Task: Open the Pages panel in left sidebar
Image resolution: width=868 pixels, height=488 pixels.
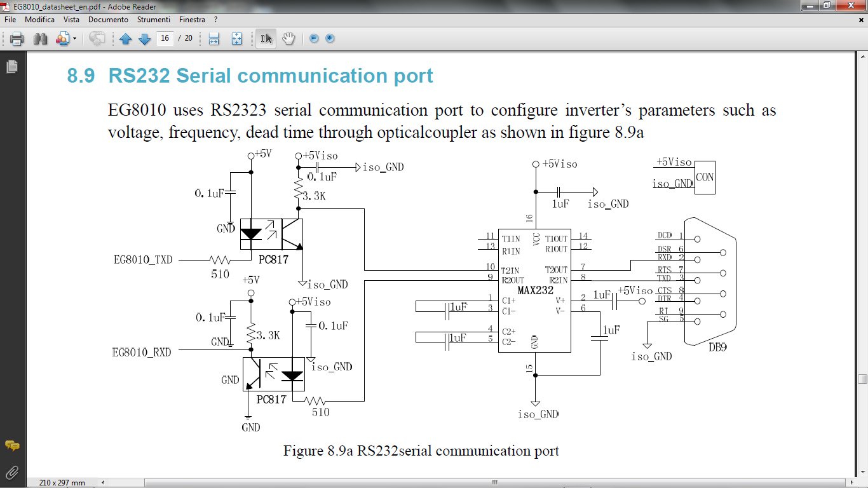Action: (11, 66)
